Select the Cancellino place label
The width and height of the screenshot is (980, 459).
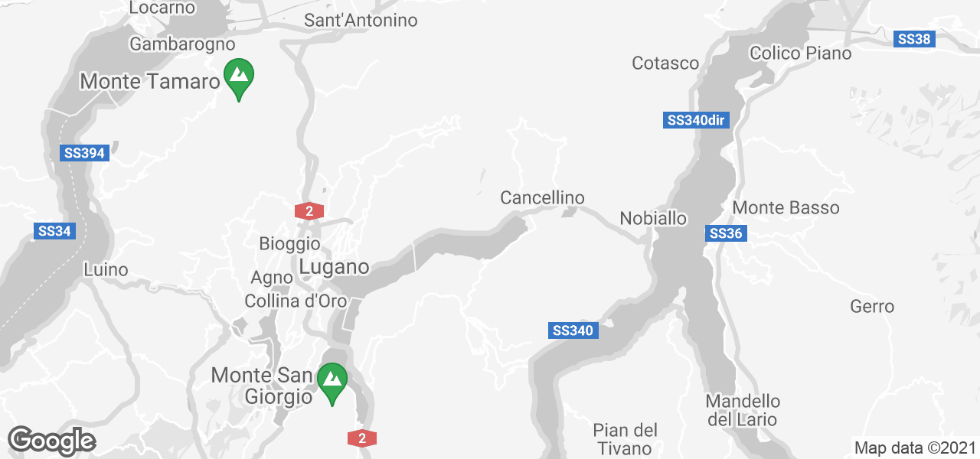pyautogui.click(x=542, y=198)
